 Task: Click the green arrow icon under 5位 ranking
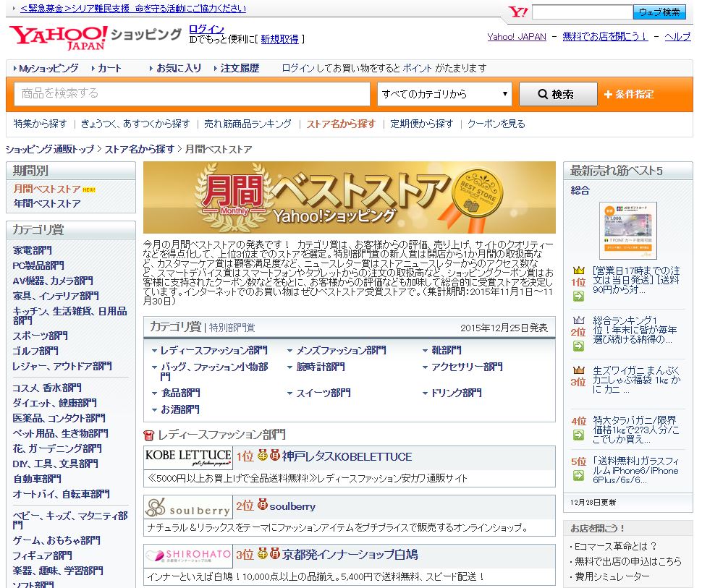click(578, 475)
